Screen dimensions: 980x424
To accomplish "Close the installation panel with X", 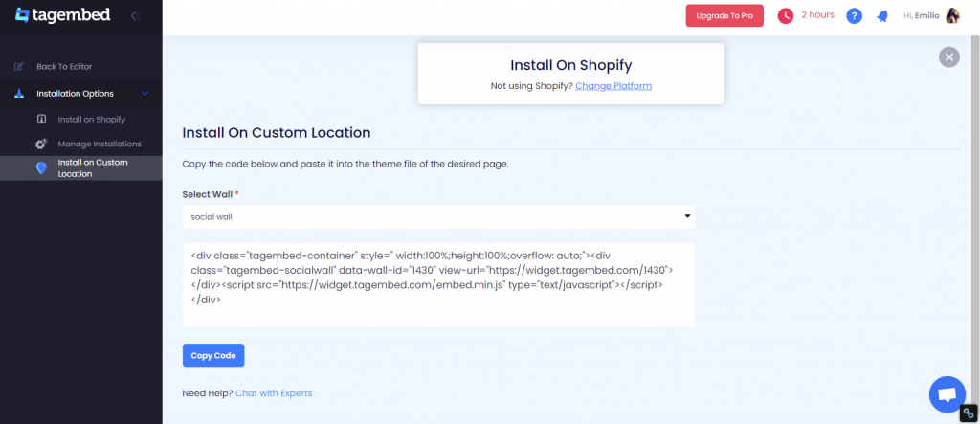I will point(948,56).
